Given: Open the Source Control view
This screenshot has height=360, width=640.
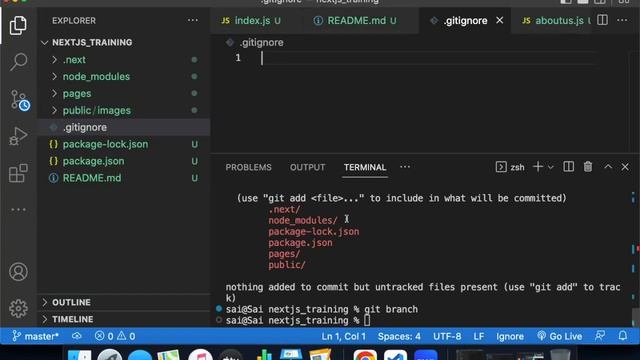Looking at the screenshot, I should coord(19,100).
